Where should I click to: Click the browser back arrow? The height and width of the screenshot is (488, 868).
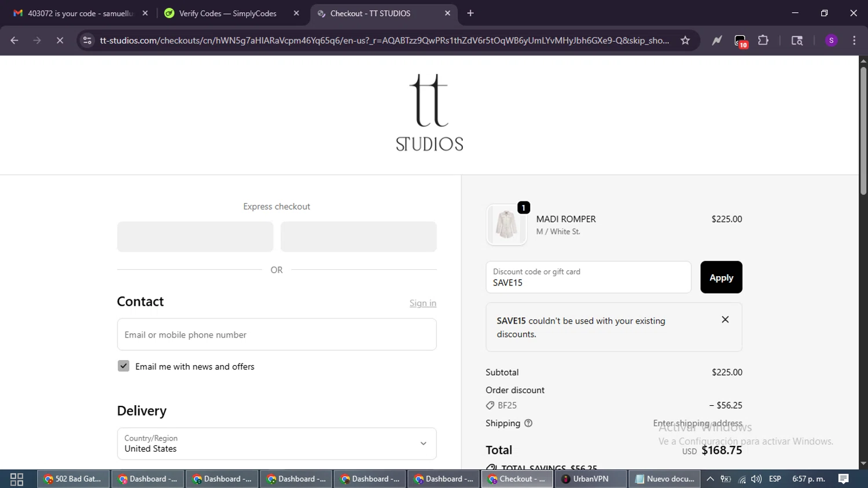[x=14, y=41]
